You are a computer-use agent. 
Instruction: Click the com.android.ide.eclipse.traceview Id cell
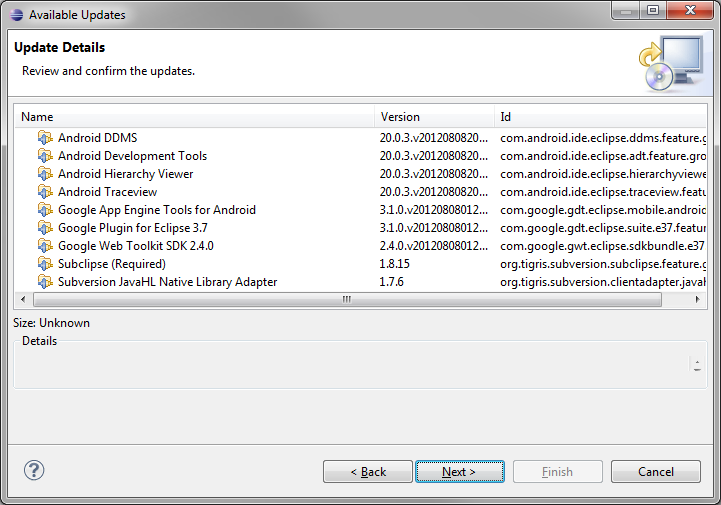[603, 191]
